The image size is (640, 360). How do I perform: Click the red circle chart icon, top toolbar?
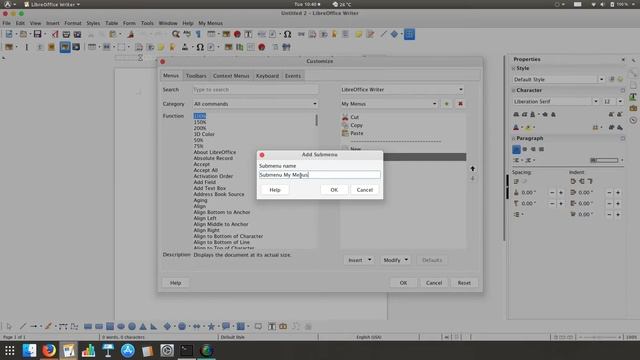point(237,34)
